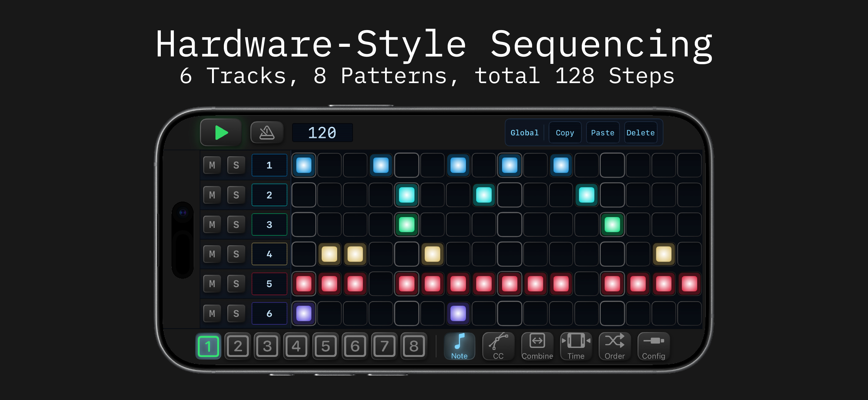The image size is (868, 400).
Task: Click the Delete button
Action: pyautogui.click(x=640, y=133)
